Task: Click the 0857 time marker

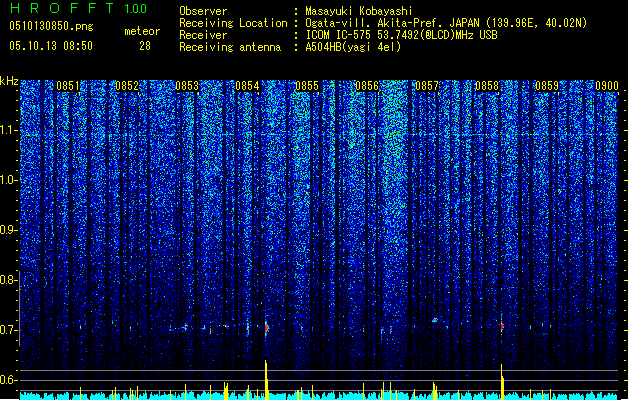Action: click(x=427, y=86)
